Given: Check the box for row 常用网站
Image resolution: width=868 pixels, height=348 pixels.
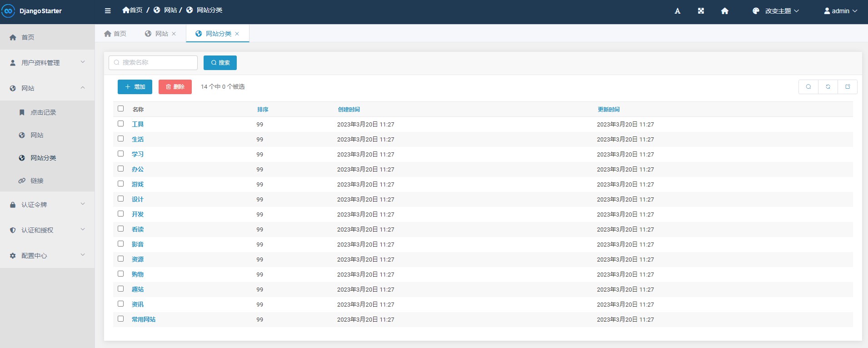Looking at the screenshot, I should 120,319.
